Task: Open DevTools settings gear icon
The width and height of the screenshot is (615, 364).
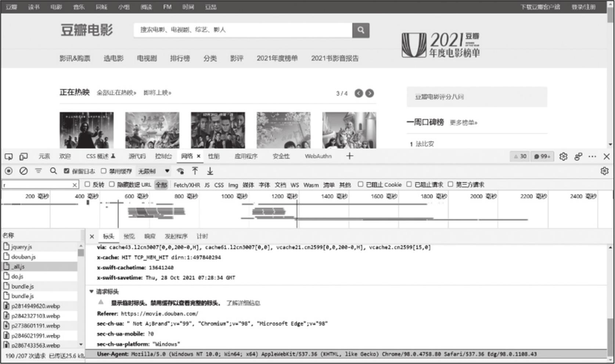Action: pos(563,156)
